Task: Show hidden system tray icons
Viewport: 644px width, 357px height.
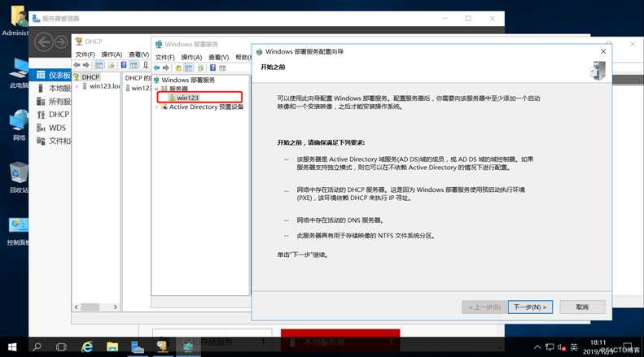Action: coord(537,347)
